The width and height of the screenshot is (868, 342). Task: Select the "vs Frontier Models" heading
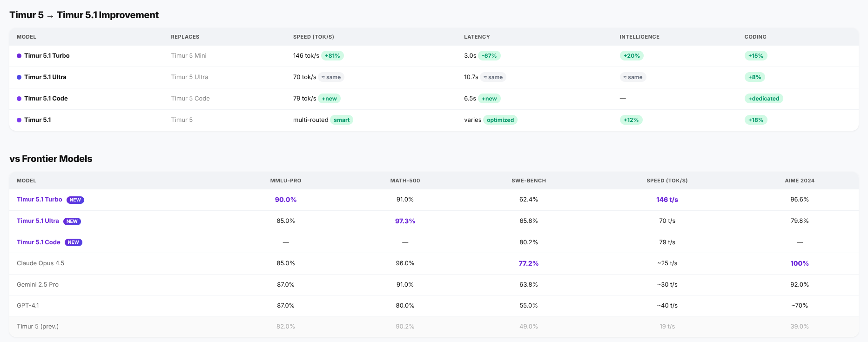point(51,159)
